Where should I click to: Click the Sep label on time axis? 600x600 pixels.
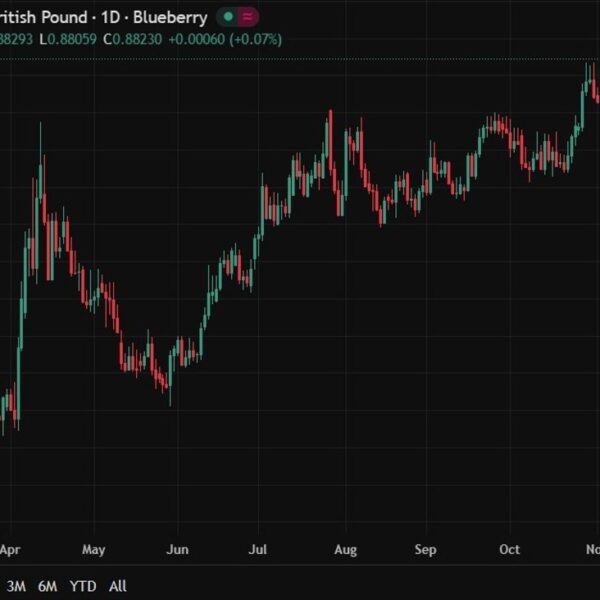[x=426, y=550]
